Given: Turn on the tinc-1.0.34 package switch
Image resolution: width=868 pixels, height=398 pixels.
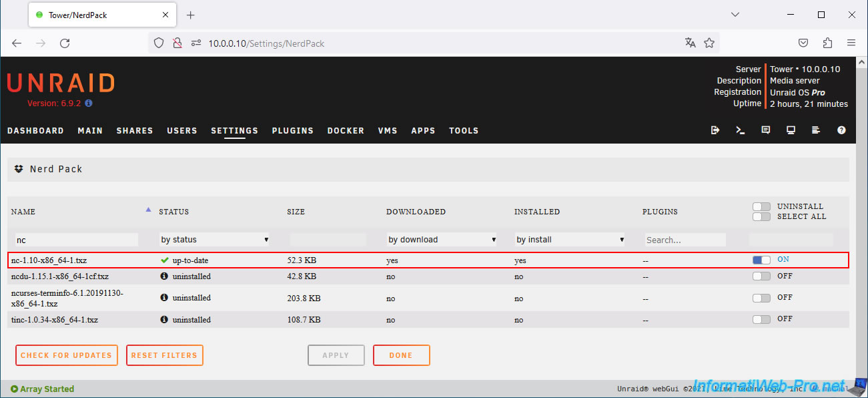Looking at the screenshot, I should coord(761,319).
